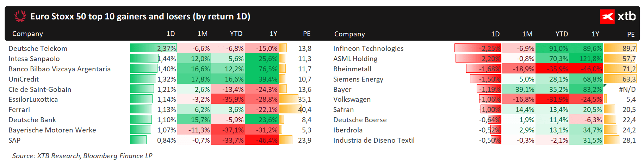
Task: Click SAP's -46,4% 1Y cell
Action: pos(261,140)
